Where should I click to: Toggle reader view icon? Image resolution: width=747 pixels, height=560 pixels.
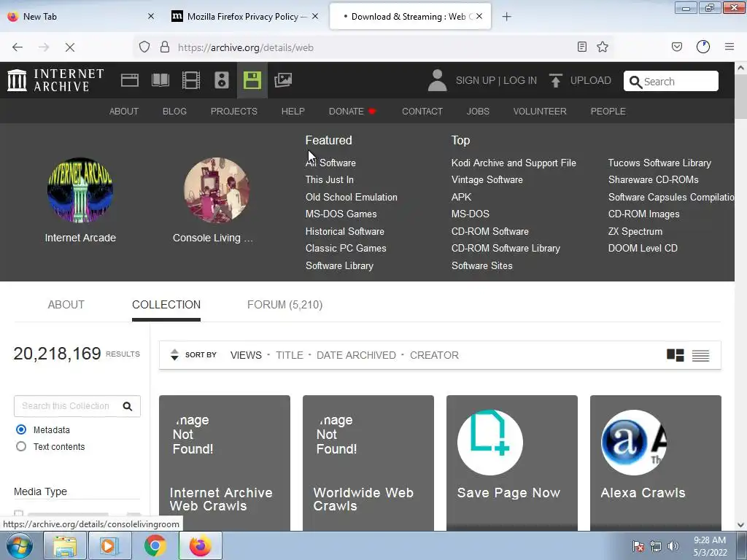coord(581,47)
